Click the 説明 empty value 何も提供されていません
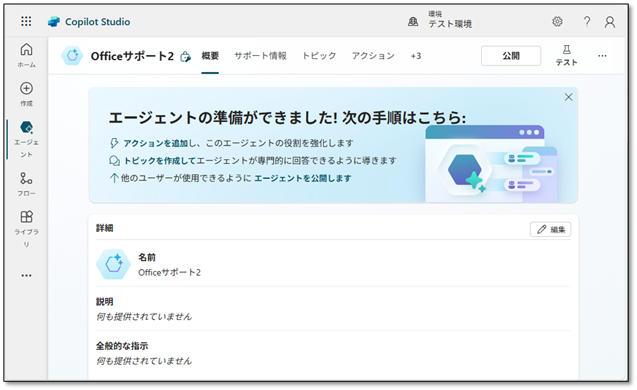 (x=144, y=316)
